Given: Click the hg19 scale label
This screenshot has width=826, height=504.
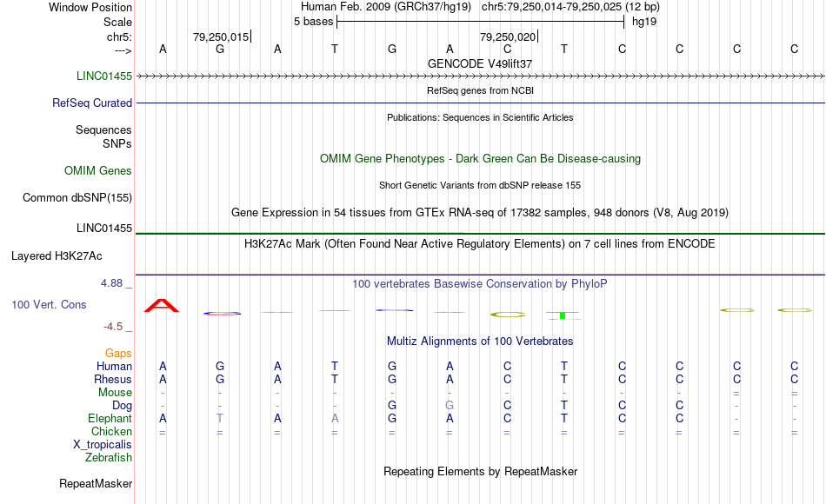Looking at the screenshot, I should pos(644,22).
